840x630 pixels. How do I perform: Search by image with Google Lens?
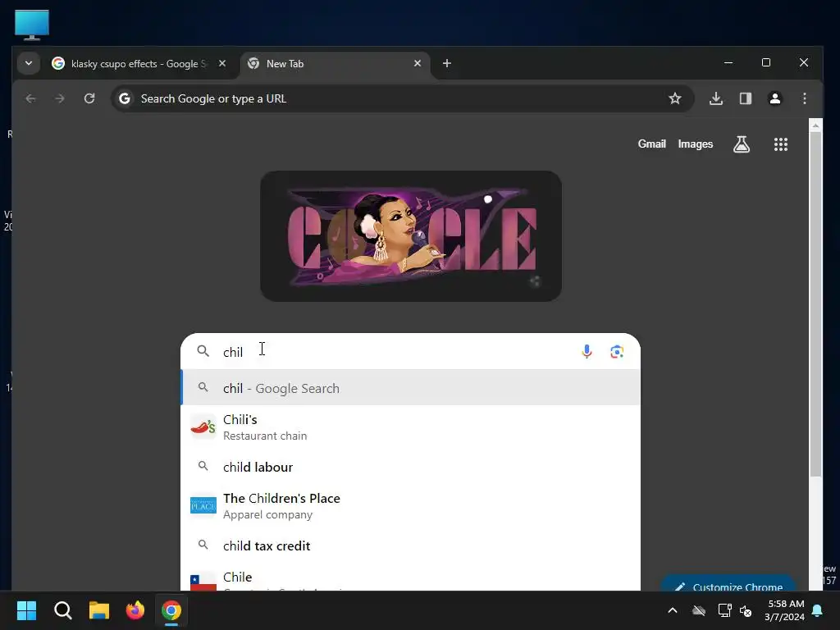pos(617,352)
